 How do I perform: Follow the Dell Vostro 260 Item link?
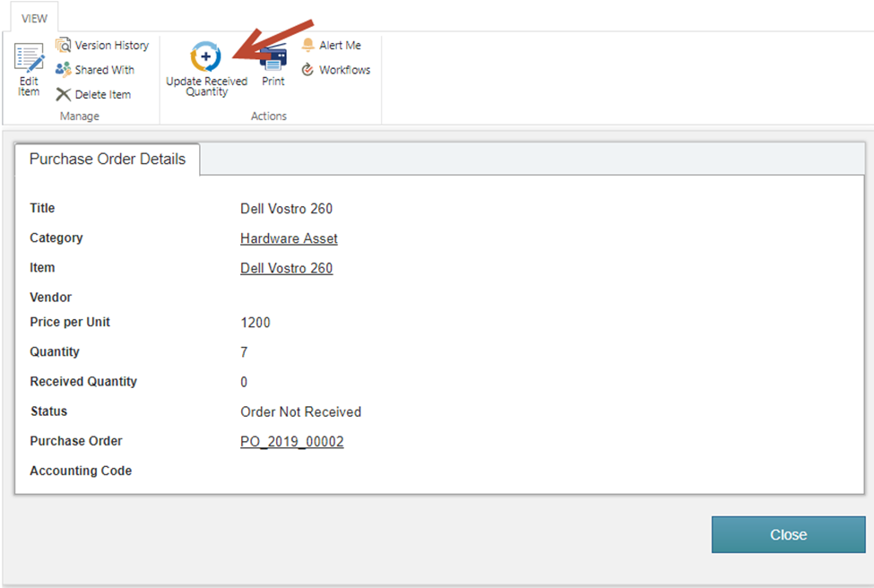tap(286, 268)
